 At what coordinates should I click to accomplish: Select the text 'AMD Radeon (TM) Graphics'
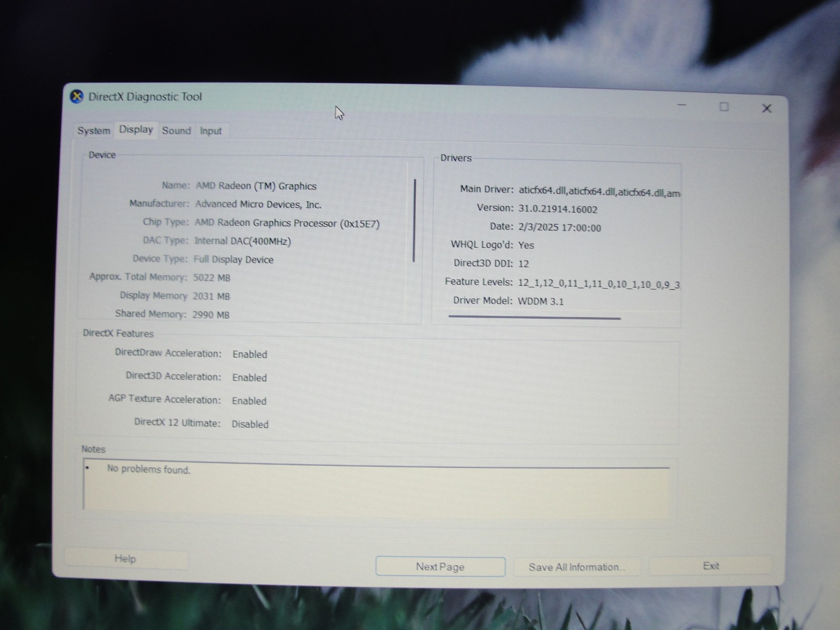[x=256, y=186]
